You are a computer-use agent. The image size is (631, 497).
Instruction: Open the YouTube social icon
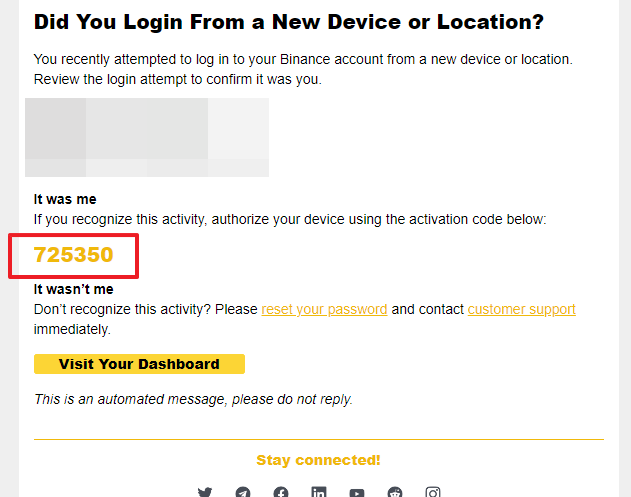[x=357, y=492]
